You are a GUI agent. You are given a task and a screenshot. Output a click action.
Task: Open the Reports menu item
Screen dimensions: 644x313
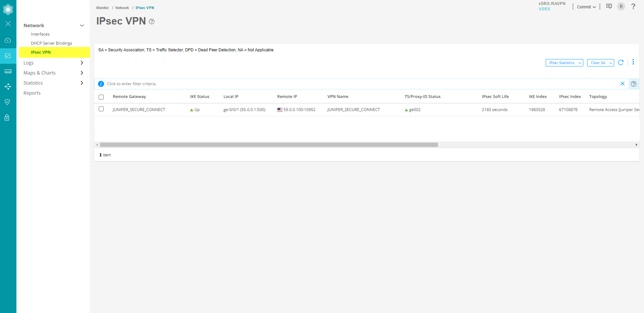pos(32,93)
